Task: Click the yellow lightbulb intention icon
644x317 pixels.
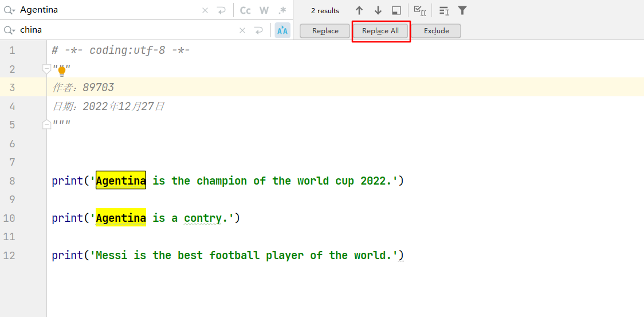Action: point(62,71)
